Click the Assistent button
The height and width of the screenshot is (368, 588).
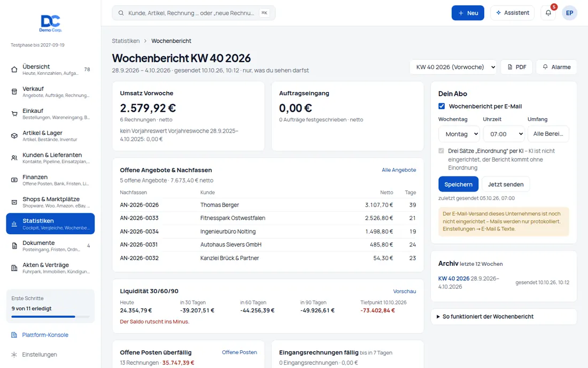(x=512, y=13)
